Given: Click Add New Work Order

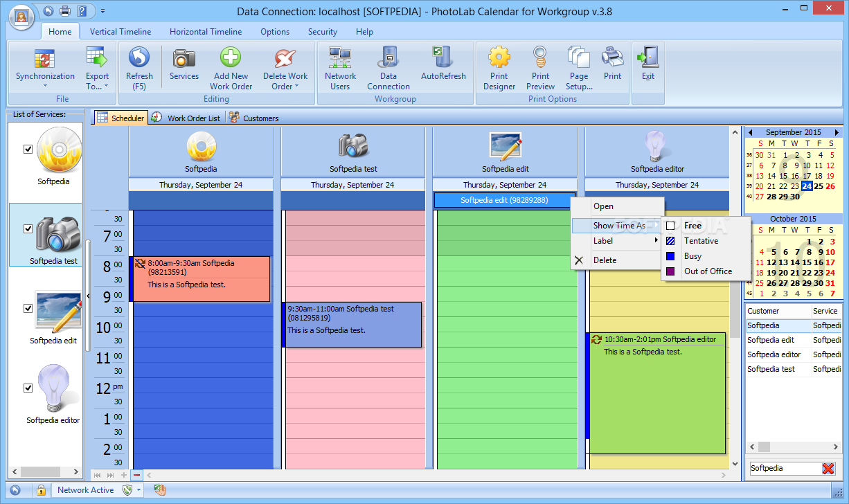Looking at the screenshot, I should click(x=231, y=68).
